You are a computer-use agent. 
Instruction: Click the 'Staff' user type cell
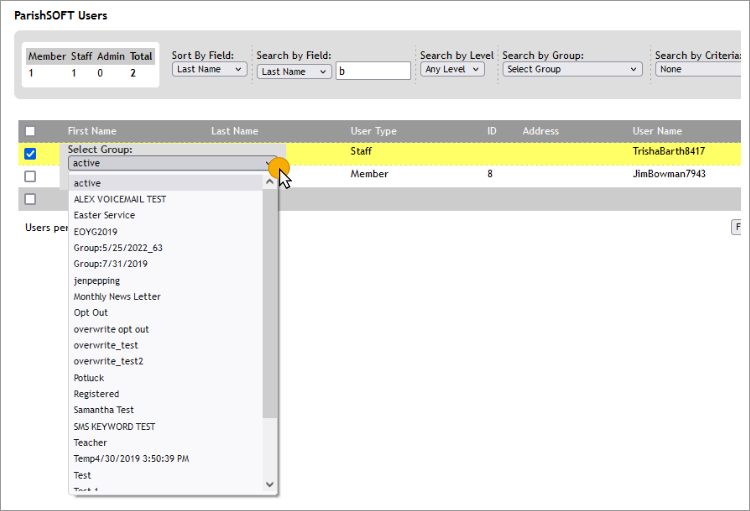point(361,151)
